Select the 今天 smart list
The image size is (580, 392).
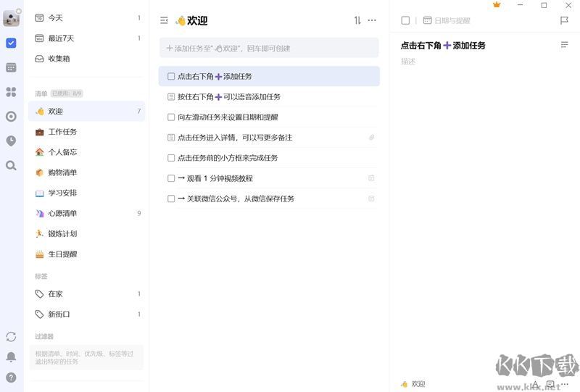click(55, 18)
